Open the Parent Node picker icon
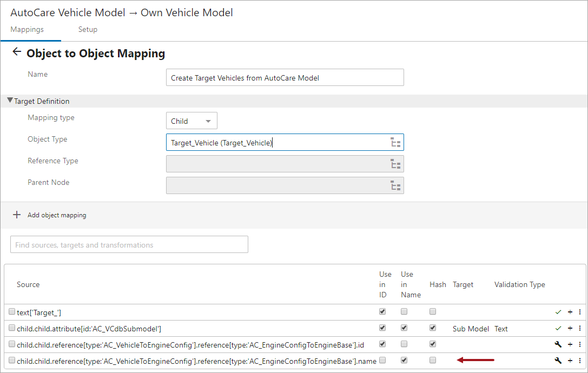The height and width of the screenshot is (373, 588). [395, 185]
